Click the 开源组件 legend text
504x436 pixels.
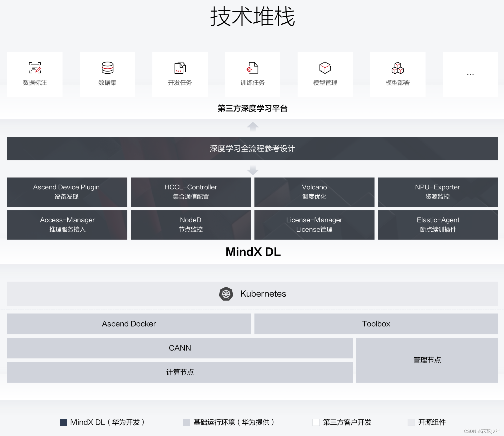tap(432, 422)
